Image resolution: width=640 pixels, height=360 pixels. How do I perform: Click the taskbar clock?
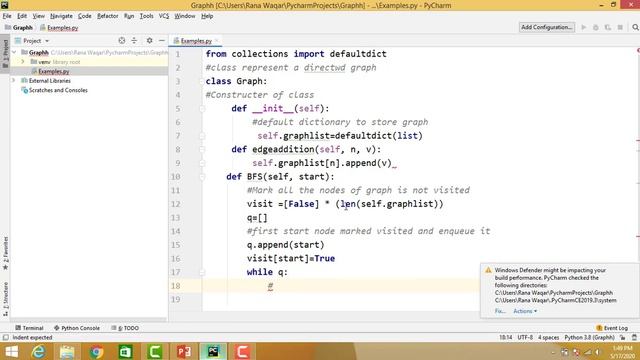point(623,352)
